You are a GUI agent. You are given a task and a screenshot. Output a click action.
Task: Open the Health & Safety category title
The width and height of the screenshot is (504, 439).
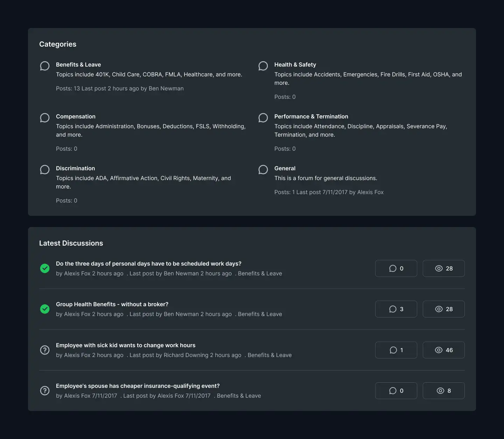coord(295,64)
